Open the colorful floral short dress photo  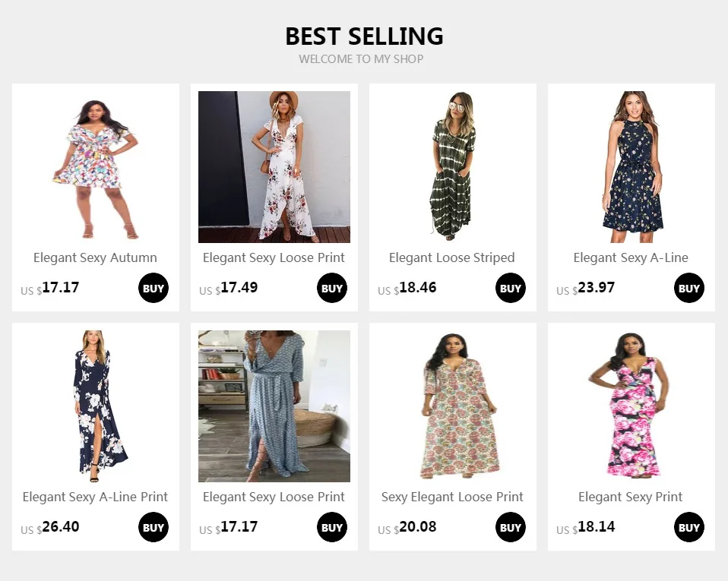coord(96,167)
